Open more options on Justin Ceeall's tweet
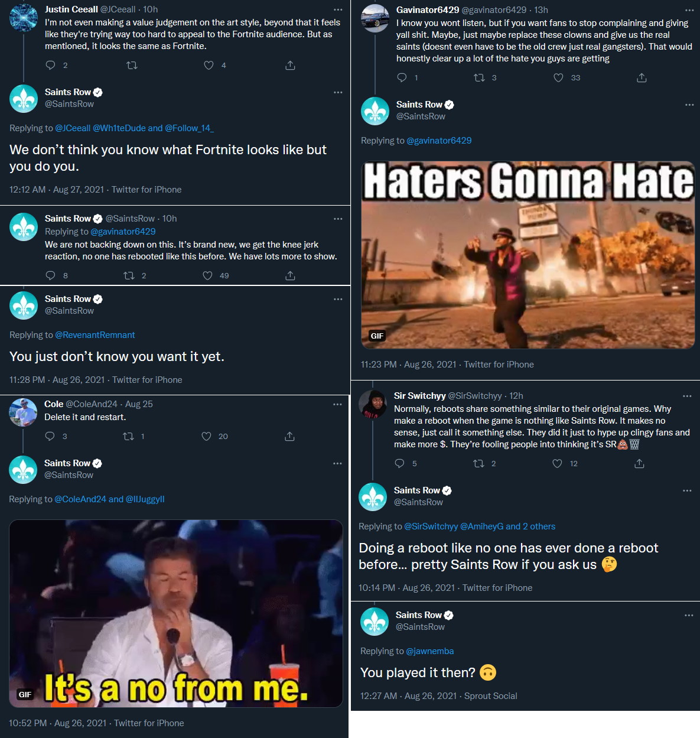 (x=338, y=9)
